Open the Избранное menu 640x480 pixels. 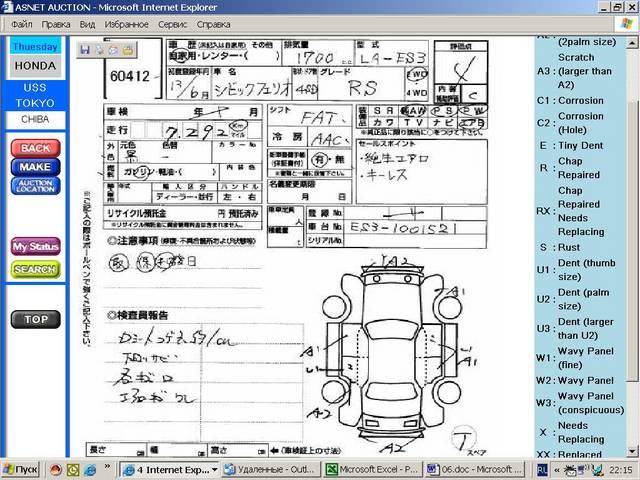(127, 24)
